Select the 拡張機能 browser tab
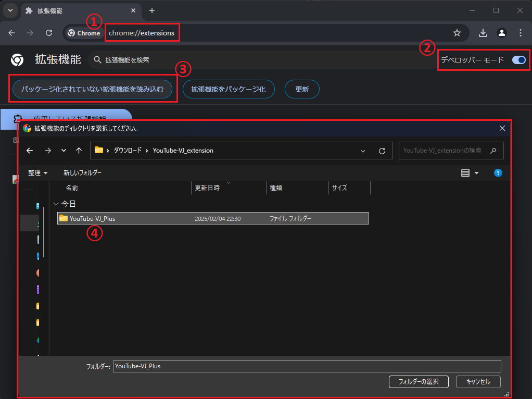Viewport: 532px width, 399px height. click(x=78, y=10)
